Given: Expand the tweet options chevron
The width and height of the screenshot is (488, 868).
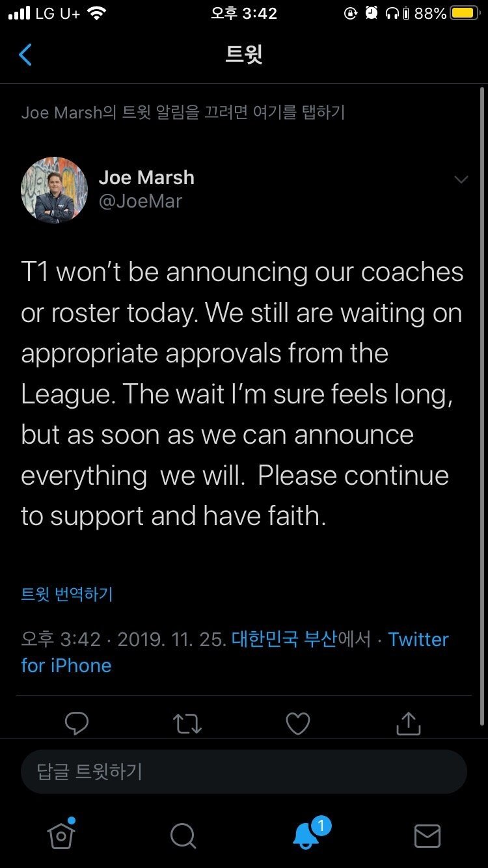Looking at the screenshot, I should point(461,180).
